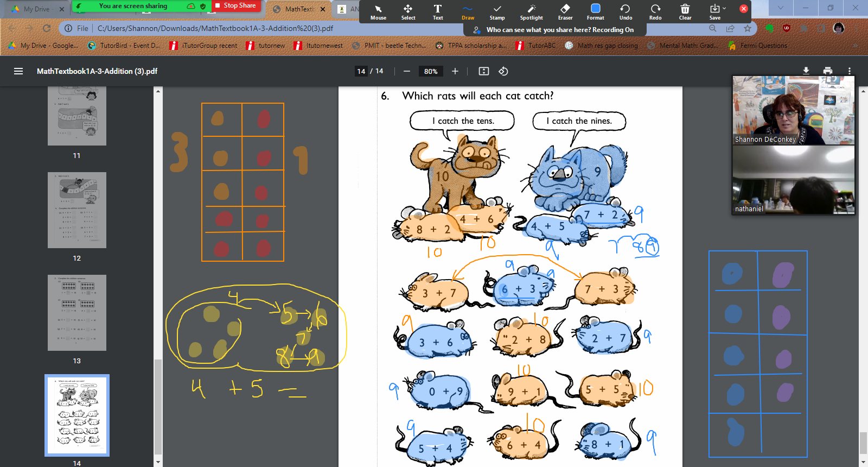The height and width of the screenshot is (467, 868).
Task: Click the thumbnail panel scrollbar
Action: pos(158,406)
